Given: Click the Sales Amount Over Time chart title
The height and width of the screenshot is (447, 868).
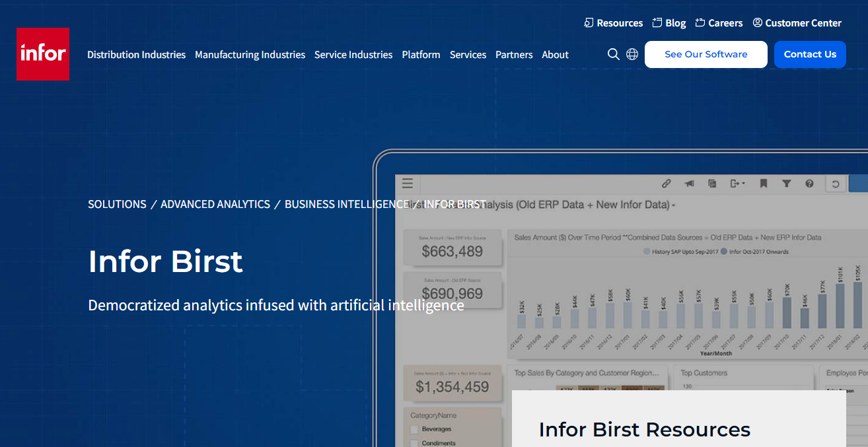Looking at the screenshot, I should click(668, 238).
